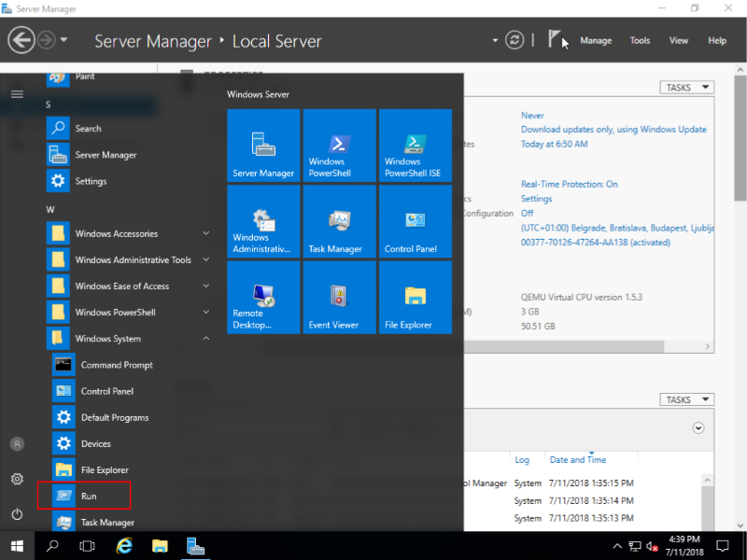Screen dimensions: 747x560
Task: Click the notifications flag in Server Manager
Action: [x=554, y=39]
